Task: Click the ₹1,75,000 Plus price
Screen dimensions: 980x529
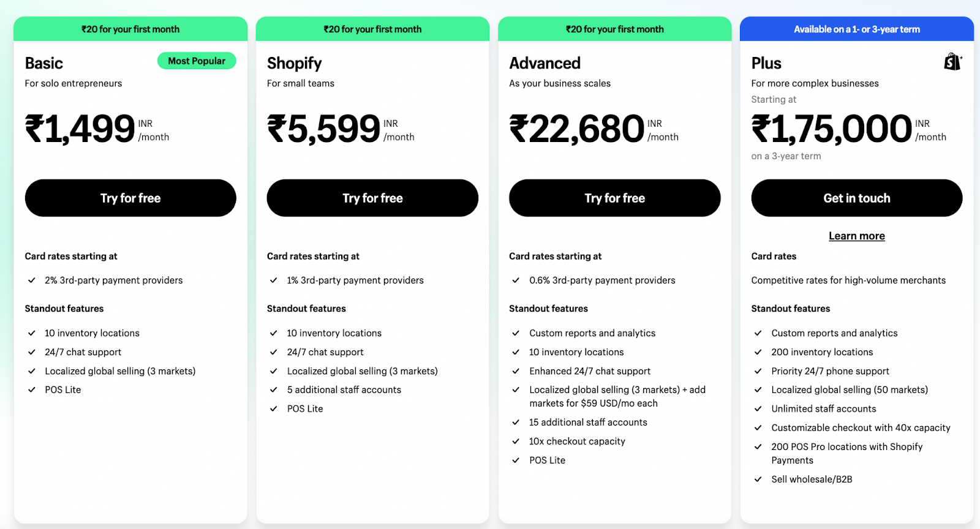Action: point(832,129)
